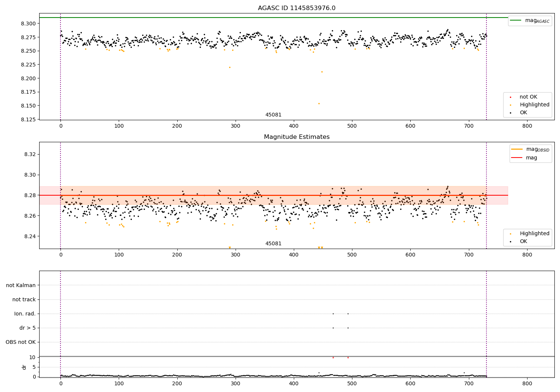Click the 'OBS not OK' axis label

(x=21, y=342)
